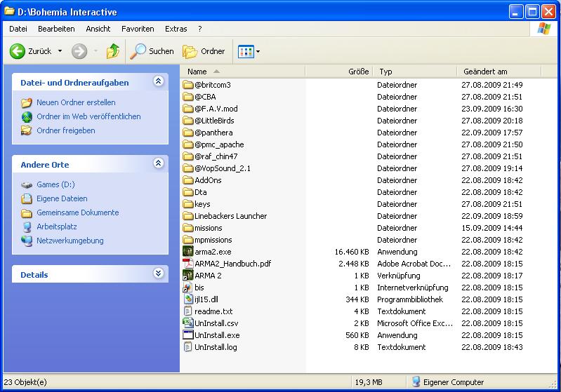Viewport: 561px width, 392px height.
Task: Click the grey forward arrow icon
Action: tap(79, 51)
